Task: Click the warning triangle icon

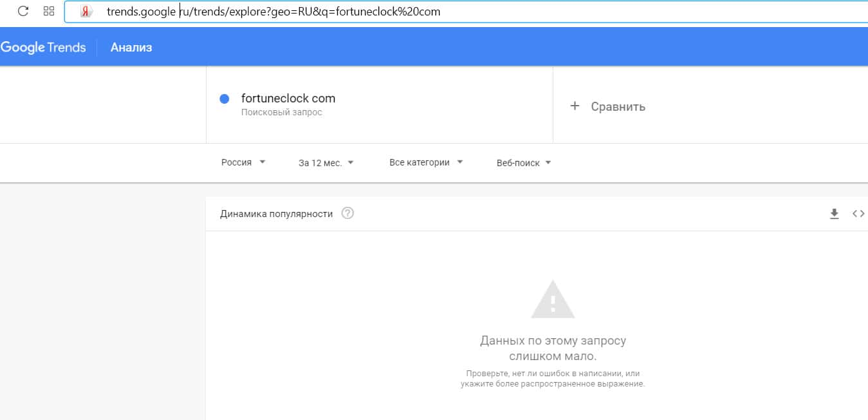Action: (552, 300)
